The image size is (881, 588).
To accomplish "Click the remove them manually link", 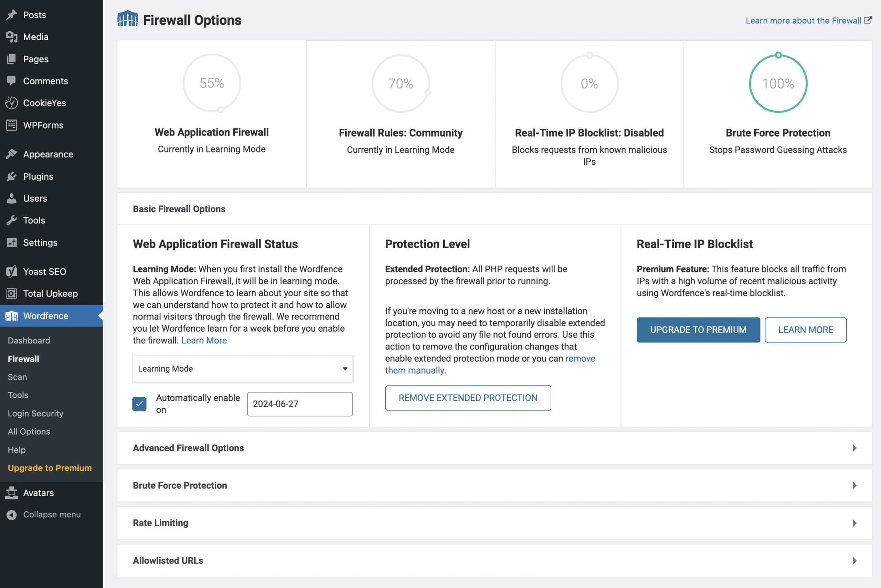I will pyautogui.click(x=490, y=364).
